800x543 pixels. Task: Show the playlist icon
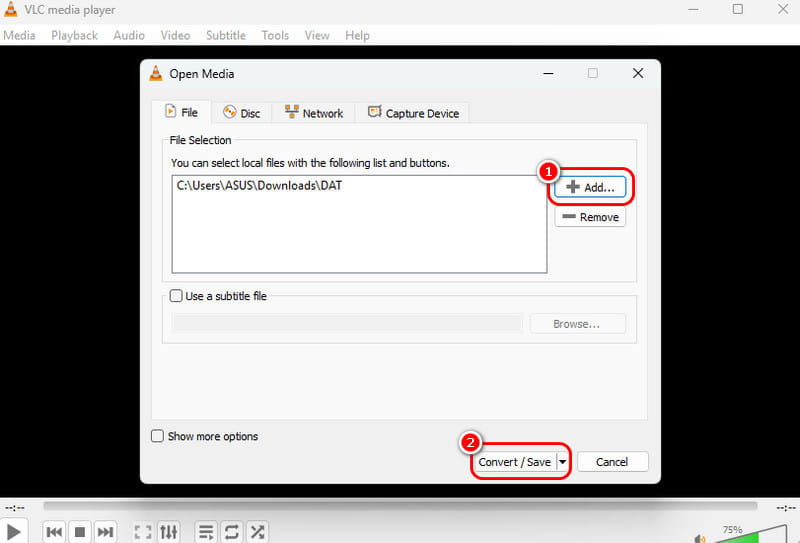206,532
